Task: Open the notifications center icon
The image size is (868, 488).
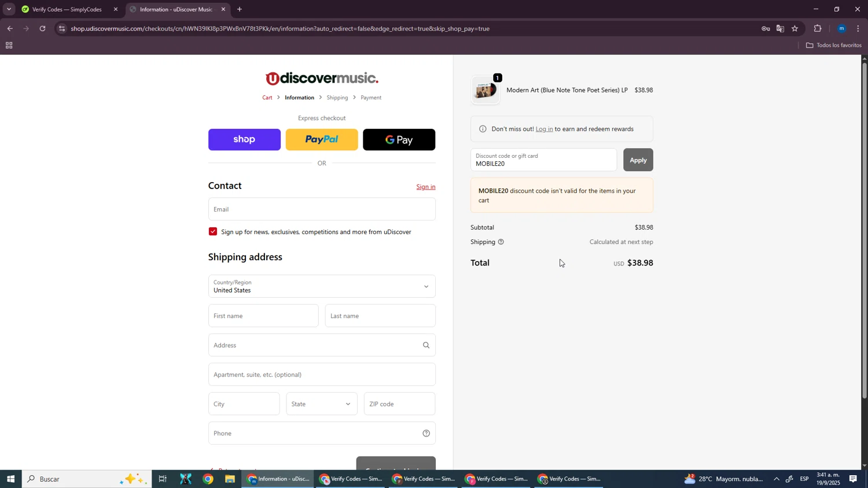Action: 853,479
